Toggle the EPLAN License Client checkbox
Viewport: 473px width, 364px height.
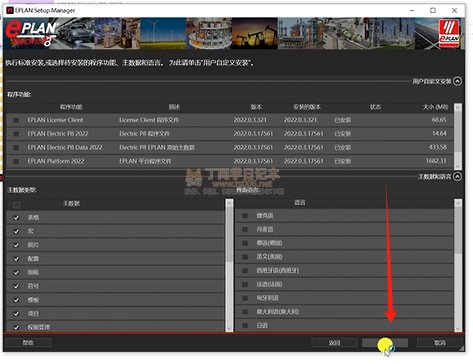(16, 120)
